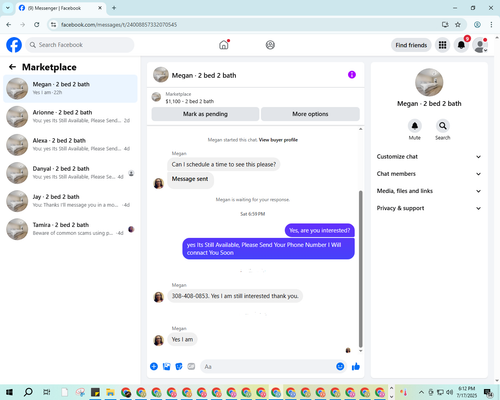Screen dimensions: 500x400
Task: Open Chrome profile icon
Action: 477,25
